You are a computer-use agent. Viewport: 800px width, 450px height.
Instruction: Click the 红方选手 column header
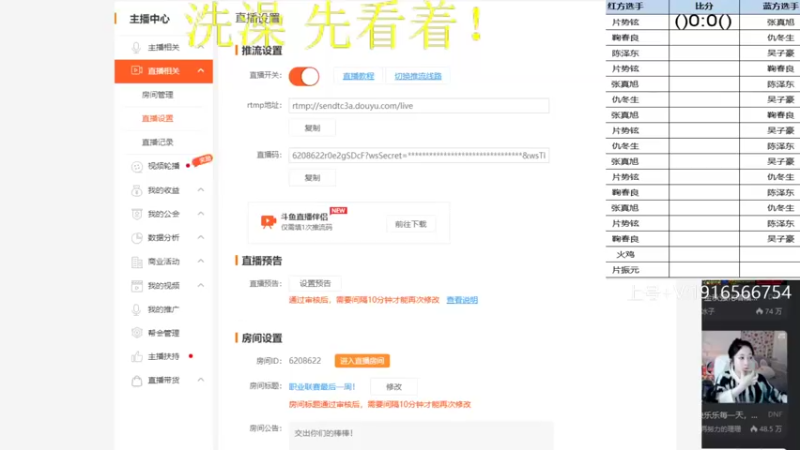(x=625, y=6)
